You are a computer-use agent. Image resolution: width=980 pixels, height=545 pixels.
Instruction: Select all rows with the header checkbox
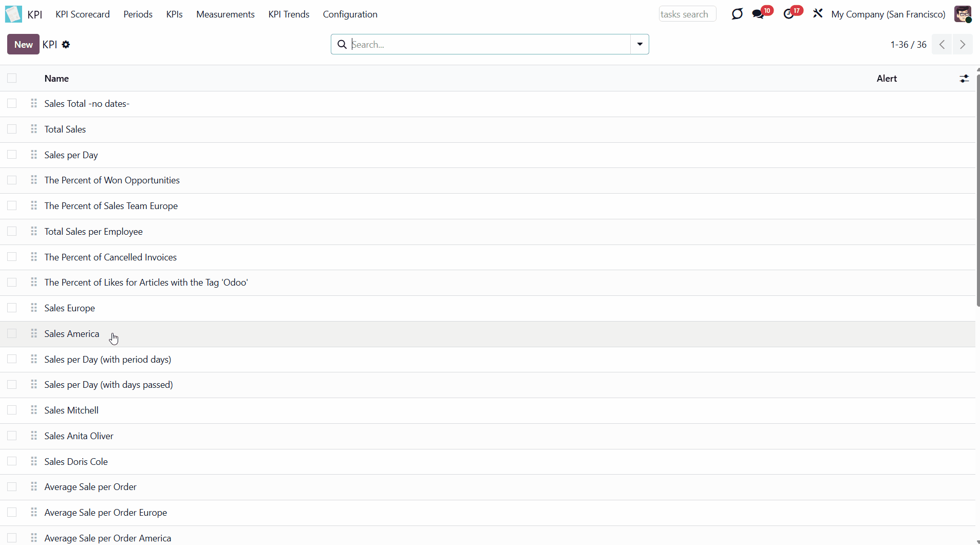click(12, 78)
